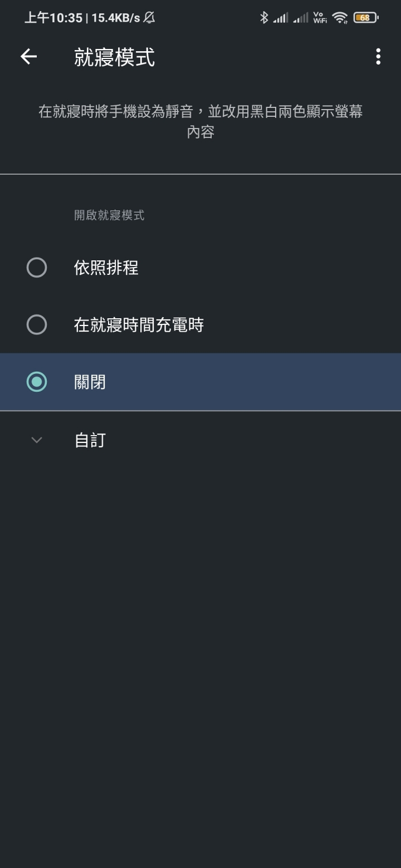Viewport: 401px width, 868px height.
Task: Tap the 就寢模式 page title
Action: point(114,57)
